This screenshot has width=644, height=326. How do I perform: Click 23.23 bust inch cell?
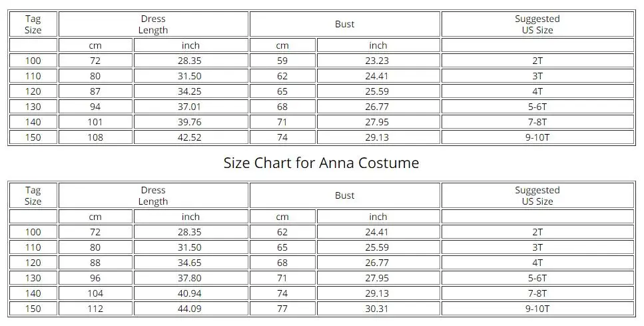coord(378,61)
